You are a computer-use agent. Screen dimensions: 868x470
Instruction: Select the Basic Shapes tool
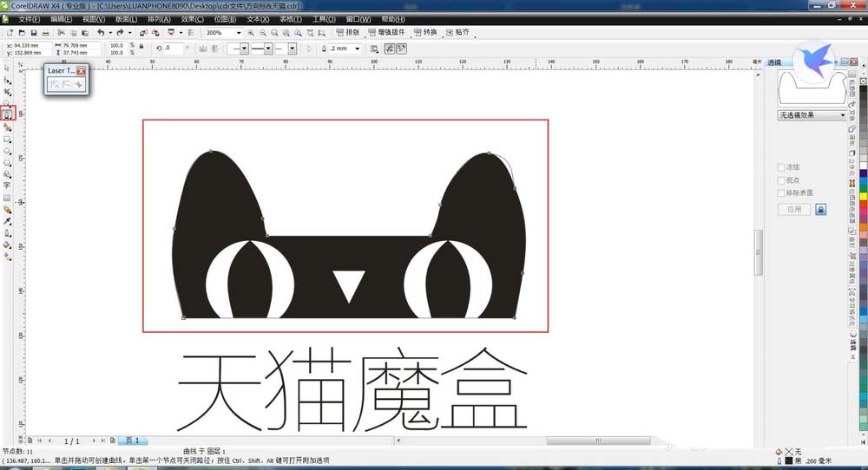click(7, 174)
